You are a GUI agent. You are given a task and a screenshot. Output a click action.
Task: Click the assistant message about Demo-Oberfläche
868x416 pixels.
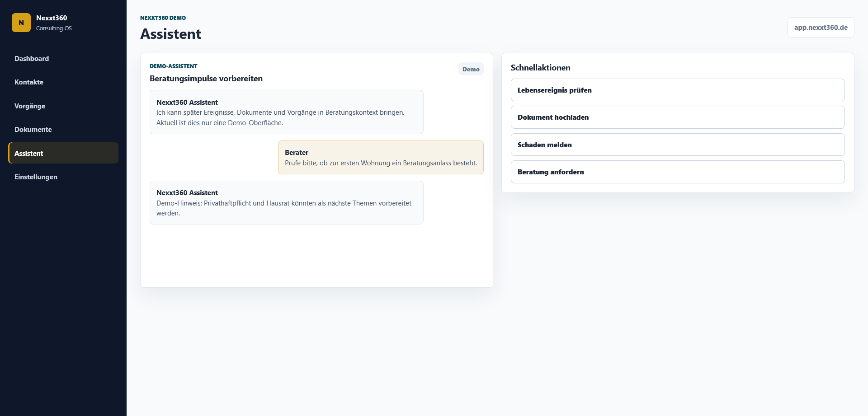[286, 112]
